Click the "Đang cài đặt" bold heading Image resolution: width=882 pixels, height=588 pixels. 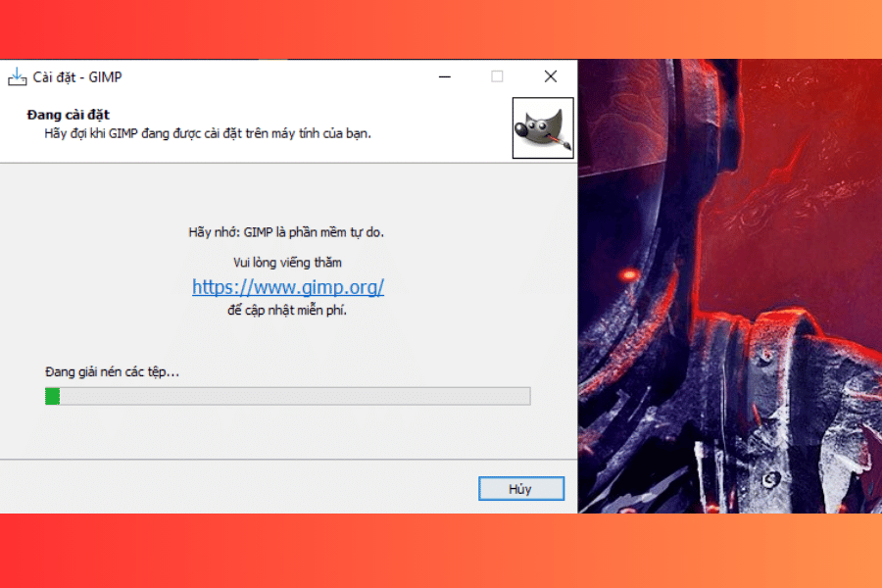[68, 115]
